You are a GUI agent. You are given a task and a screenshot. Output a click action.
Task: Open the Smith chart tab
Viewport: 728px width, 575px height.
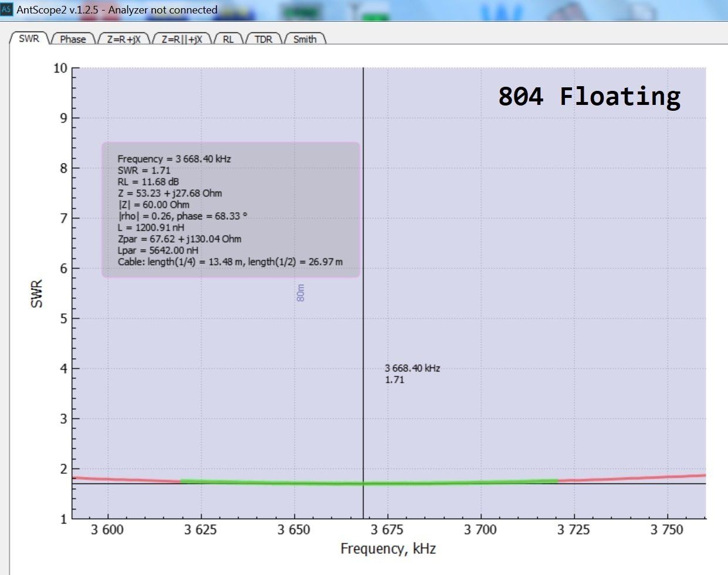(x=304, y=39)
